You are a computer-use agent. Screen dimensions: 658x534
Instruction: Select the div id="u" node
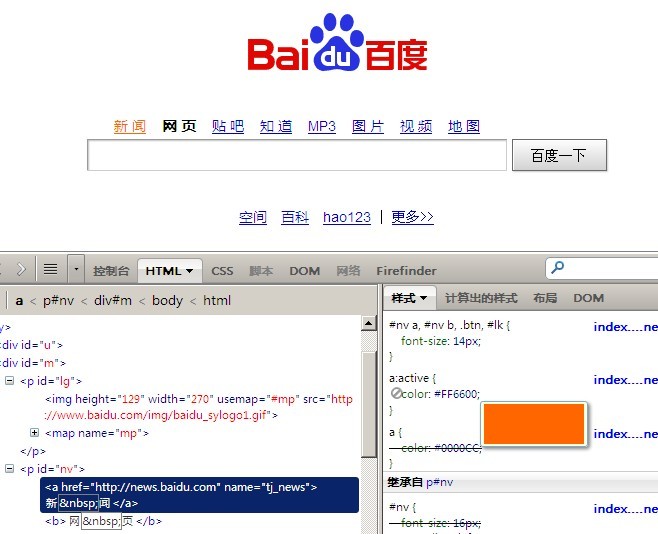[x=31, y=345]
